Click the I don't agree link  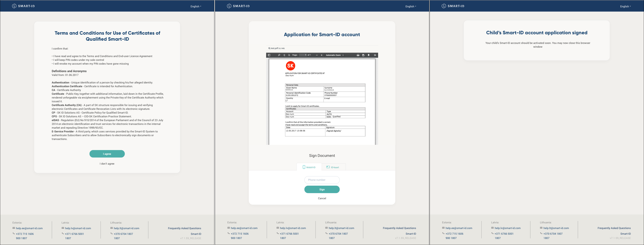107,164
